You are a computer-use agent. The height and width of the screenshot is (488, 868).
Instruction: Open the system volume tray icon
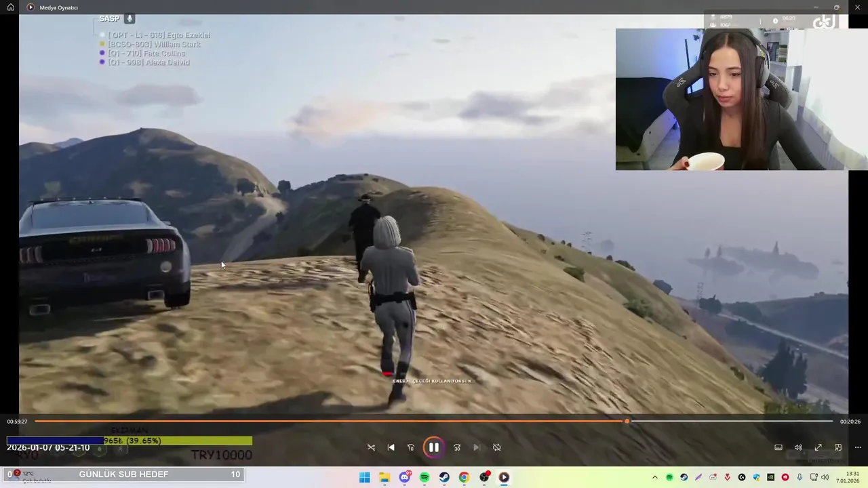pos(825,477)
